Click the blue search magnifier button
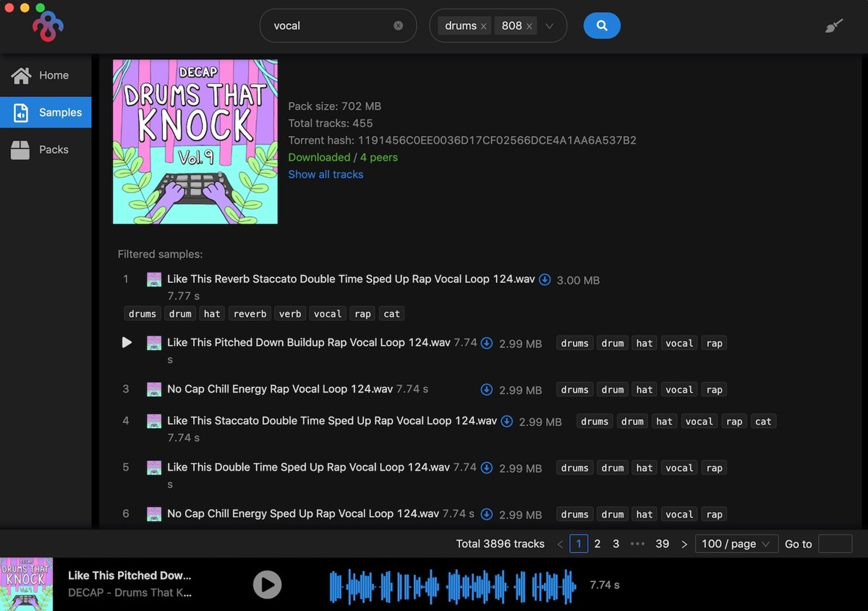This screenshot has height=611, width=868. [x=602, y=26]
